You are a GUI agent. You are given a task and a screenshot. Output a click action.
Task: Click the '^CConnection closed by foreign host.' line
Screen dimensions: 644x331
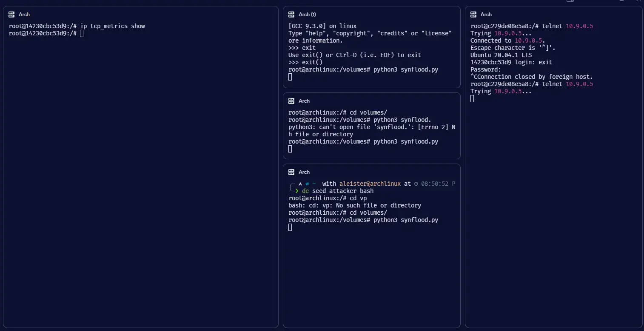[x=532, y=77]
